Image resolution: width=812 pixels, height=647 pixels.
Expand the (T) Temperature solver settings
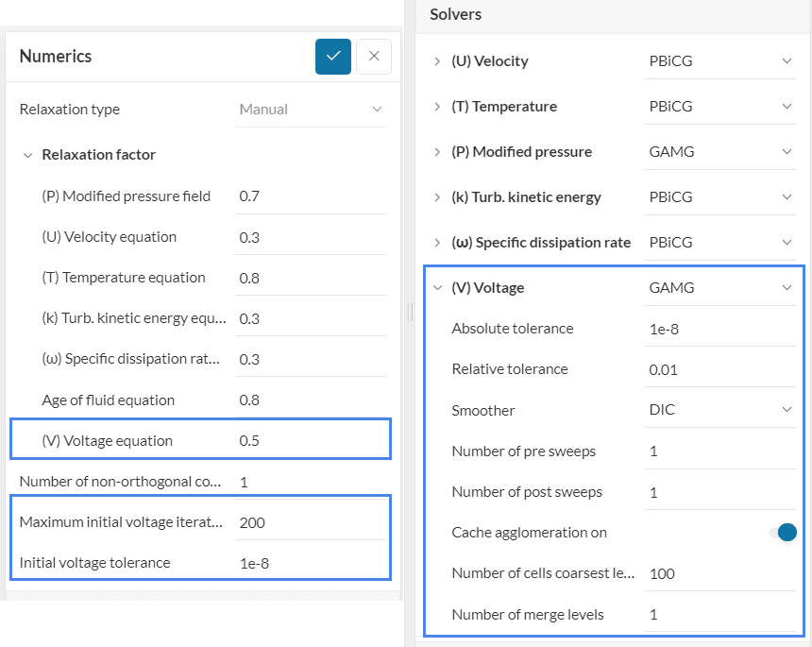point(437,107)
